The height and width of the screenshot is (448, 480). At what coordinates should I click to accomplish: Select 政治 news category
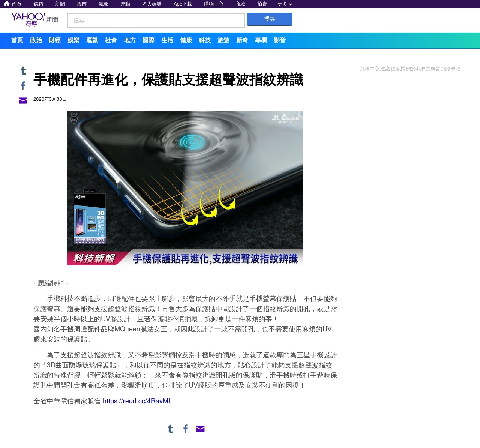click(x=36, y=40)
